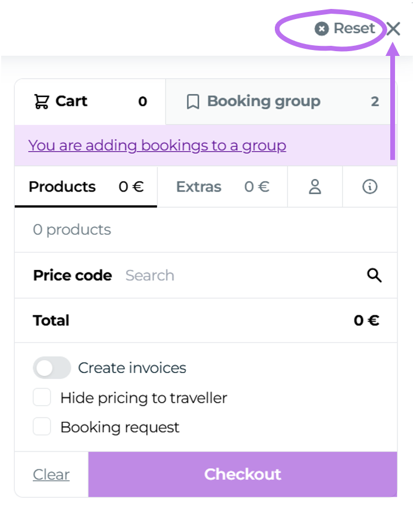
Task: Click the Total amount row
Action: pos(205,321)
